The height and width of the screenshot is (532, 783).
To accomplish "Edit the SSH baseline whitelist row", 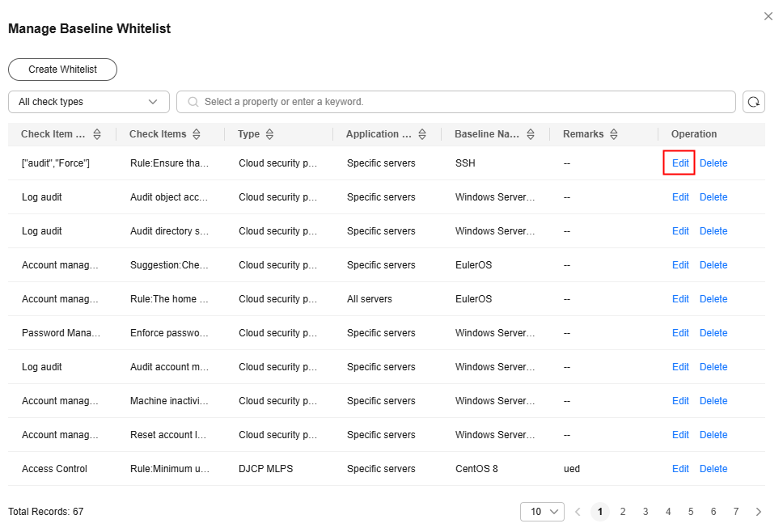I will click(680, 163).
